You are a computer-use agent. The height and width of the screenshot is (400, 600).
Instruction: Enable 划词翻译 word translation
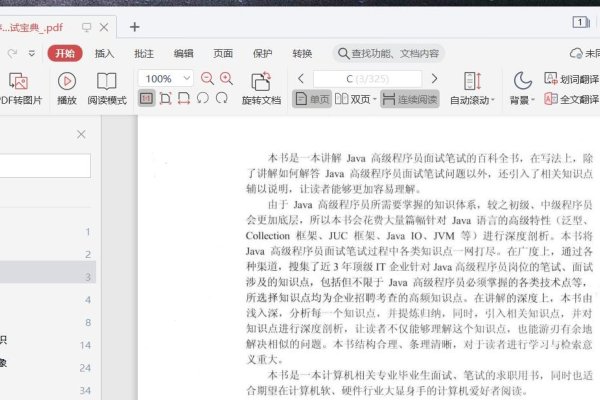571,79
